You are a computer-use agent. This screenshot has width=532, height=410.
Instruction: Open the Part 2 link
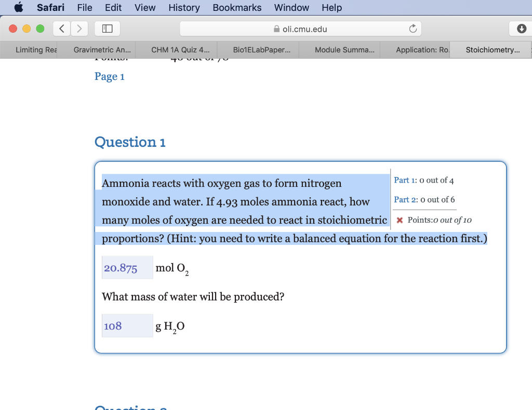point(405,200)
